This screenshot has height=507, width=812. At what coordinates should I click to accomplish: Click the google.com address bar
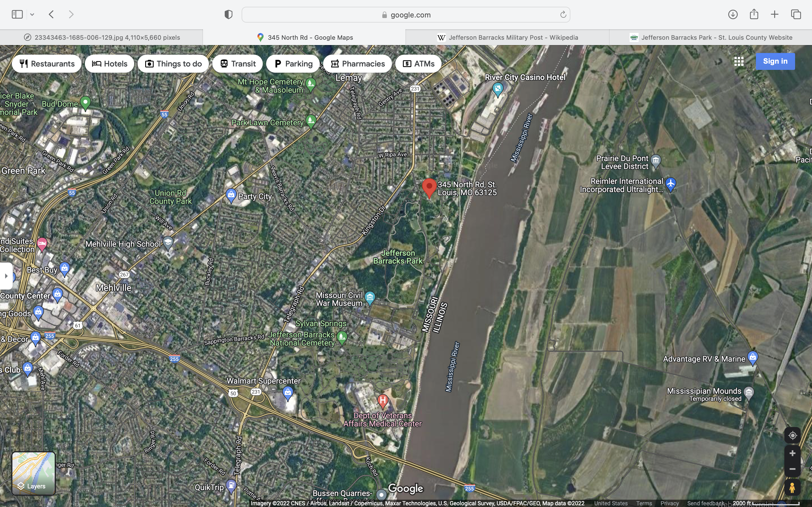(x=406, y=15)
